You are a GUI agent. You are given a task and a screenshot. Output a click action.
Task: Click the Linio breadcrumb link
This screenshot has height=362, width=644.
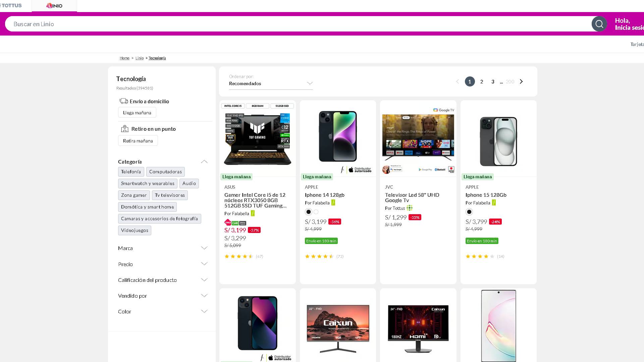[x=140, y=58]
